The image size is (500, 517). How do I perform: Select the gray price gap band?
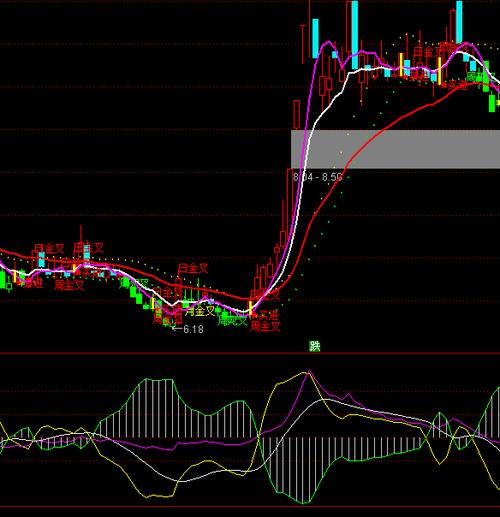click(395, 149)
